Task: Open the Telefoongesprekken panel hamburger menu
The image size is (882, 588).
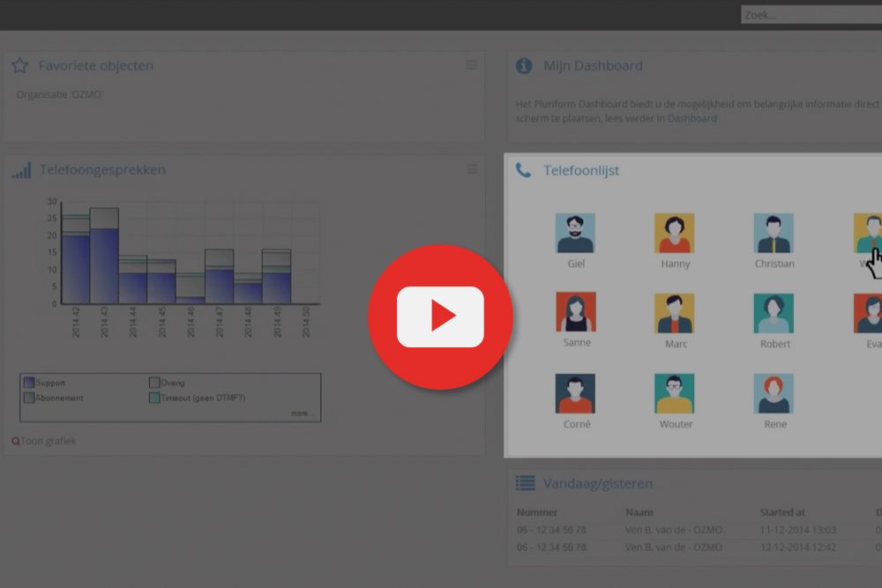Action: (x=472, y=169)
